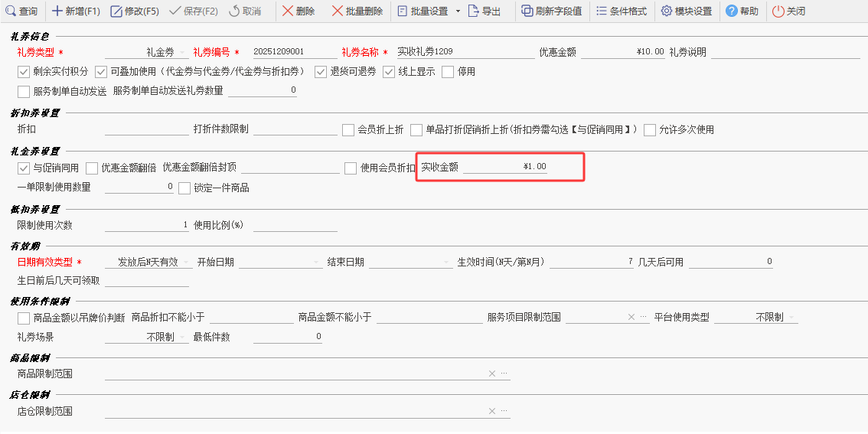Click 刷新字段值 refresh field values icon
This screenshot has width=868, height=434.
coord(527,11)
